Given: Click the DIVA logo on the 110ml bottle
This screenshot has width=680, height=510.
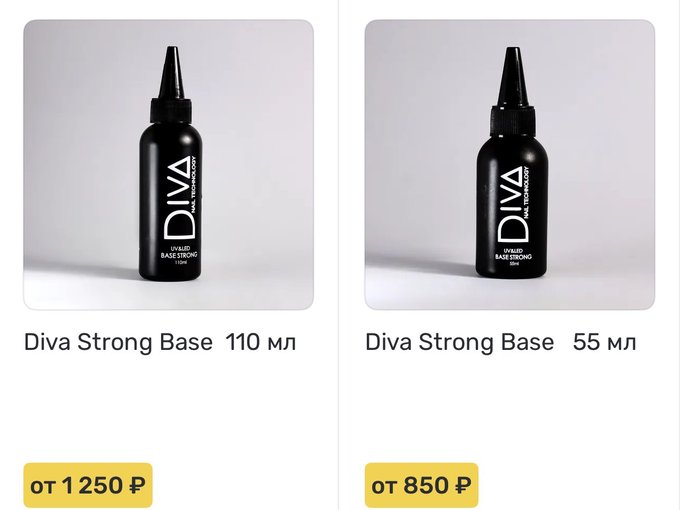Looking at the screenshot, I should pyautogui.click(x=177, y=198).
